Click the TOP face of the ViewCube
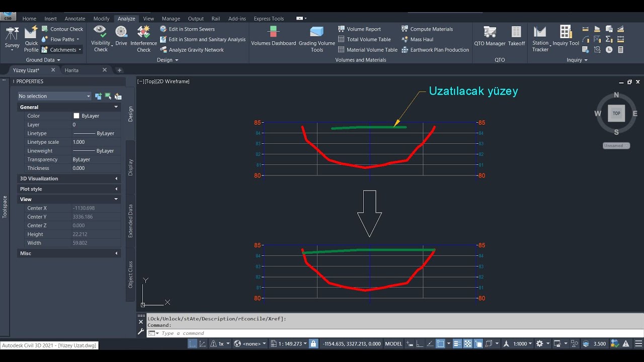The width and height of the screenshot is (644, 362). click(616, 113)
